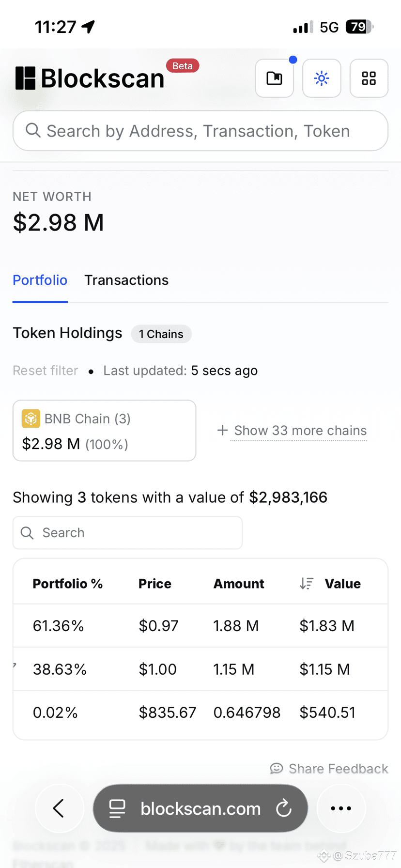This screenshot has height=868, width=401.
Task: Open the apps grid menu icon
Action: 369,78
